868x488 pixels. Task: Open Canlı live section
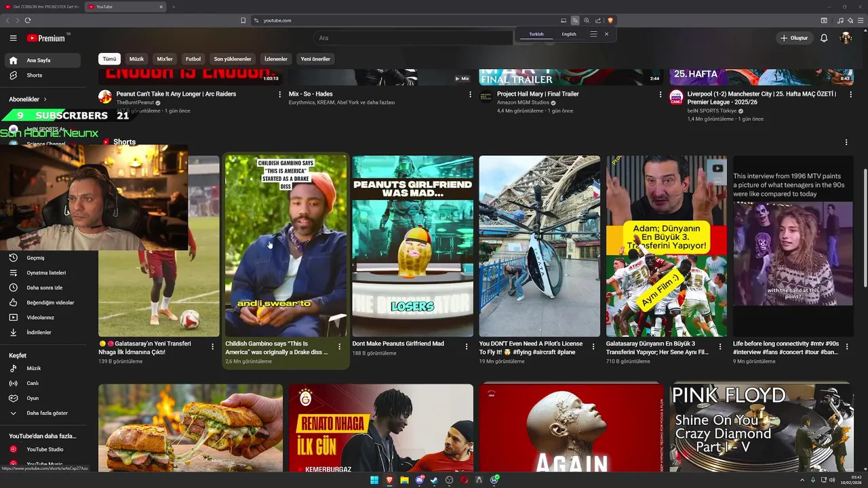42,383
